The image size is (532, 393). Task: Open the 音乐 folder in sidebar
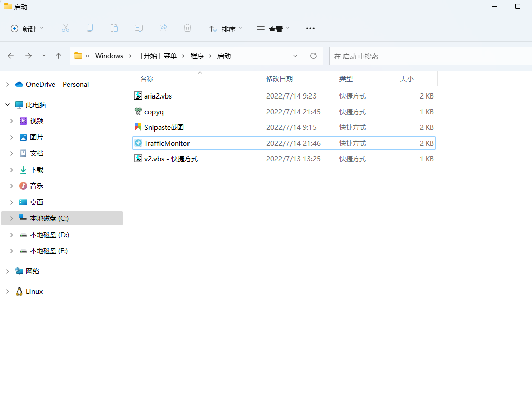(x=36, y=186)
